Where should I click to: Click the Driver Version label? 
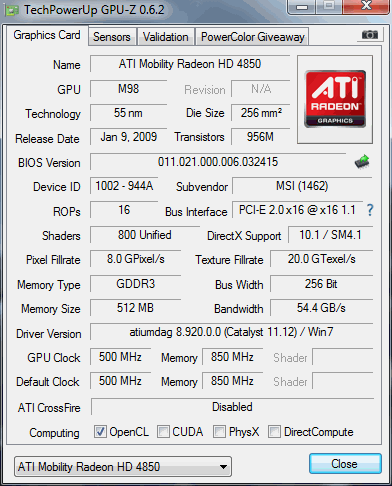[x=49, y=334]
